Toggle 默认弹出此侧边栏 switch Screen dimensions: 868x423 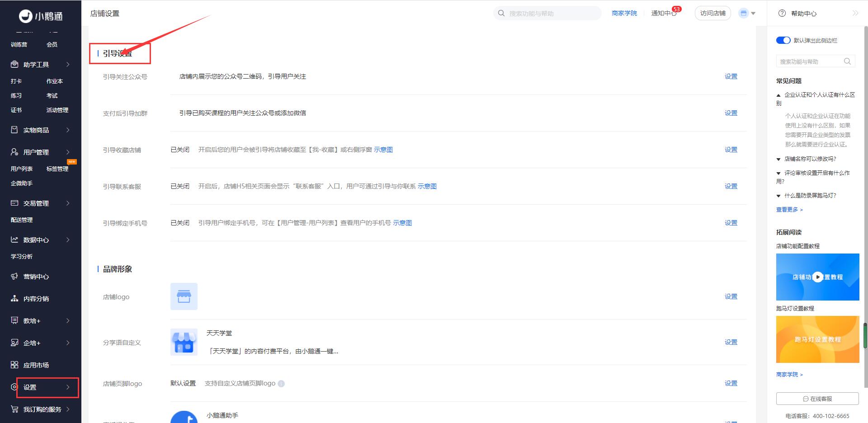tap(783, 40)
